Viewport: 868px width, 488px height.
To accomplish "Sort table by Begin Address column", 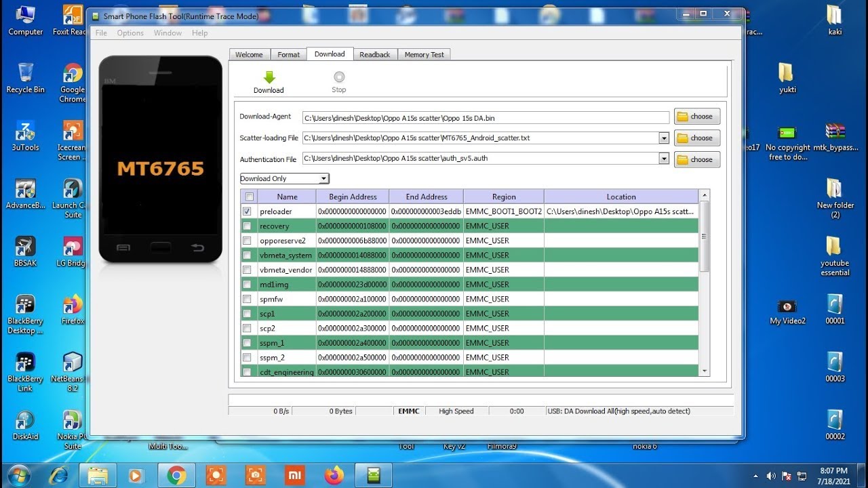I will 353,197.
